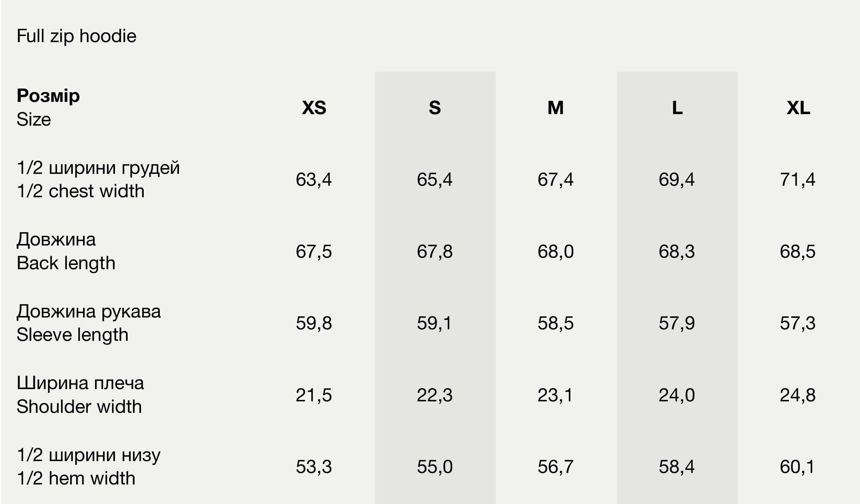Click chest width value 71,4 for XL
The image size is (860, 504).
click(798, 179)
